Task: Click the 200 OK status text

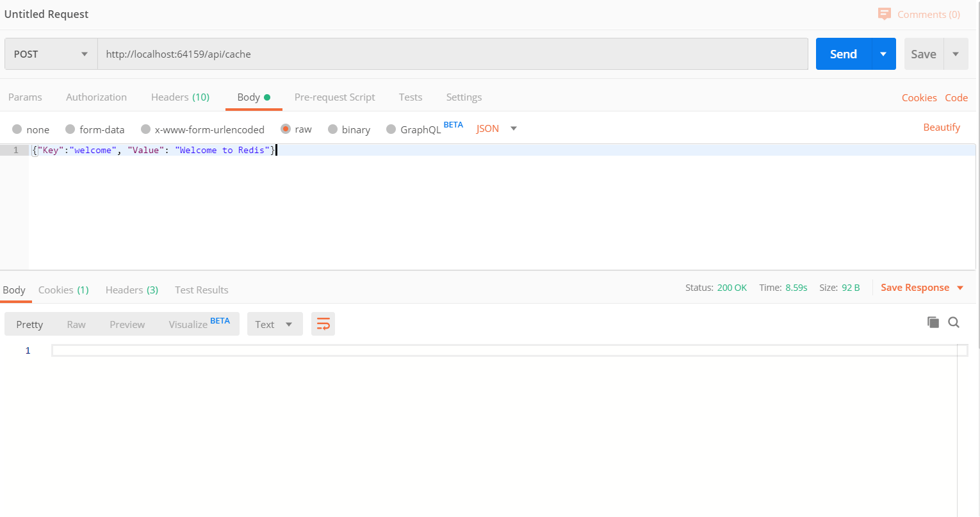Action: coord(732,288)
